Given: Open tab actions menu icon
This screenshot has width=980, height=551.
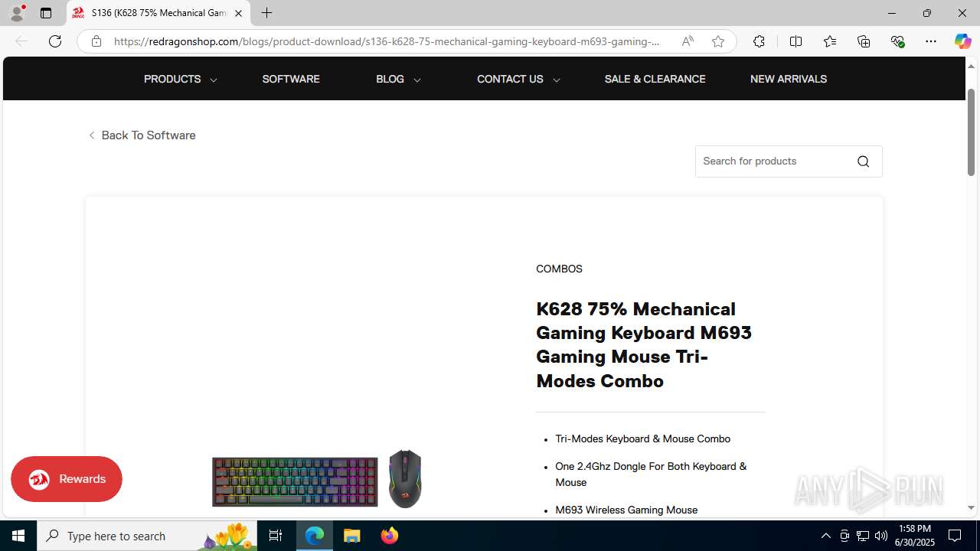Looking at the screenshot, I should pos(46,13).
